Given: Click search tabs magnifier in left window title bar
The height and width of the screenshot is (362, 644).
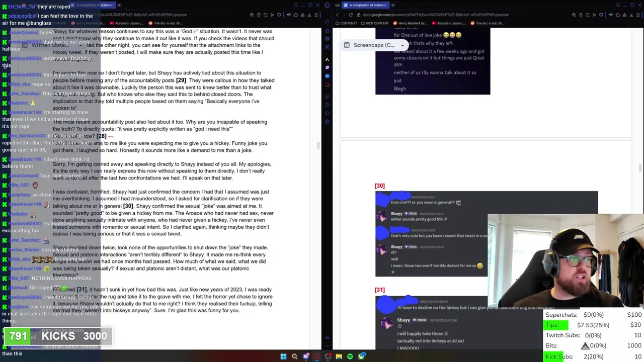Looking at the screenshot, I should tap(295, 5).
